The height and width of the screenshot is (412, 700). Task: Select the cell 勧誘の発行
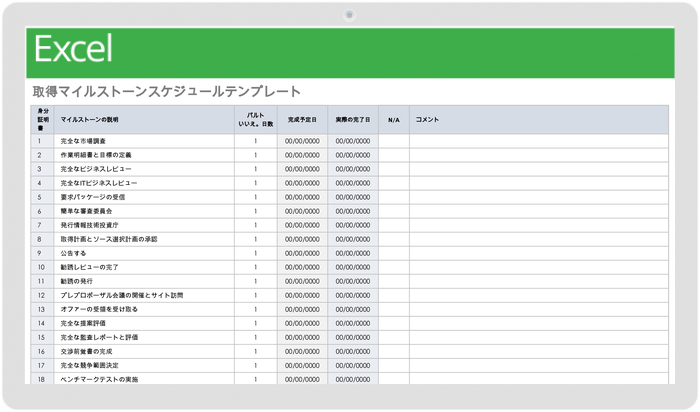[144, 281]
